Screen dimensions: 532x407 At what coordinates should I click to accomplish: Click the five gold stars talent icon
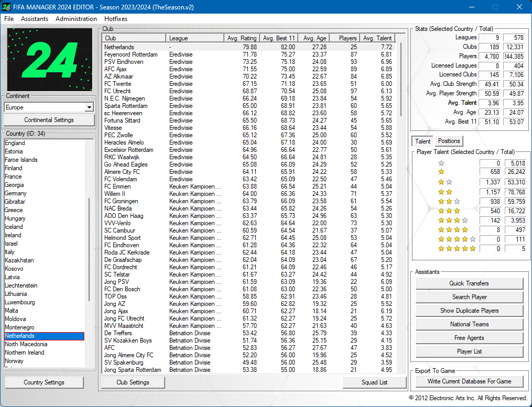pos(457,249)
